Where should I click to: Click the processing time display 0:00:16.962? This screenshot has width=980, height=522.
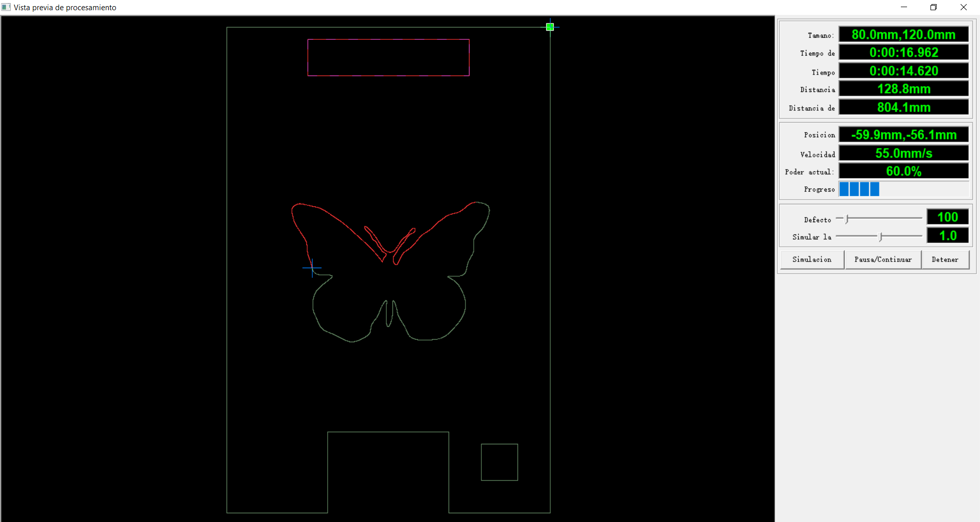[903, 52]
